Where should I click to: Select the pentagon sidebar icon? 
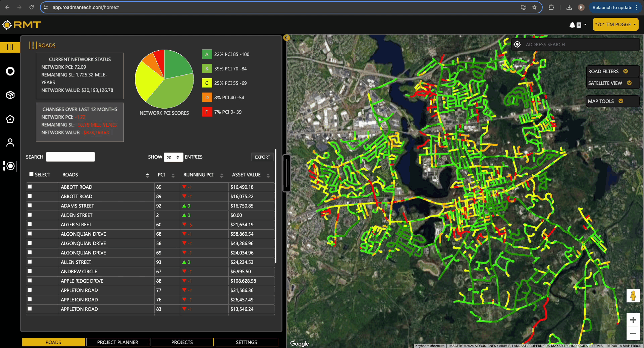[10, 119]
